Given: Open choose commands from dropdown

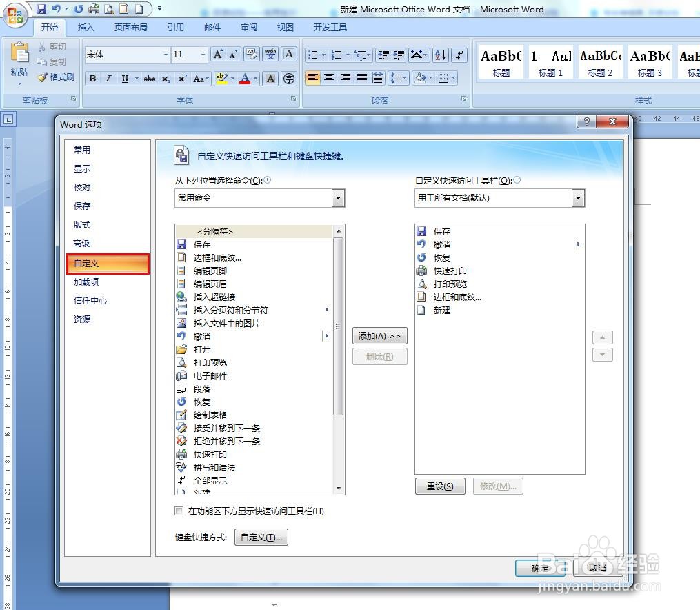Looking at the screenshot, I should (338, 198).
